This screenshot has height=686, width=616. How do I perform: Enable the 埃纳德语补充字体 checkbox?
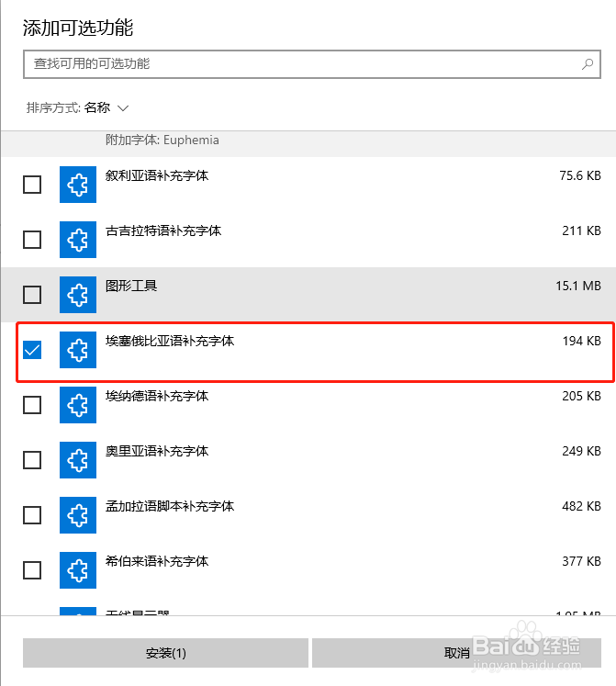(32, 405)
